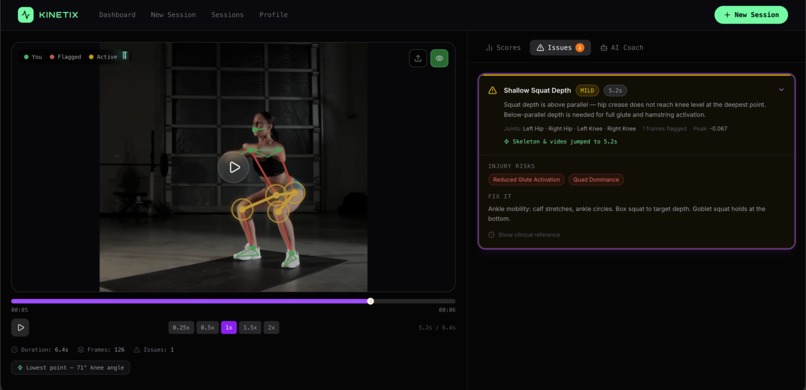Viewport: 806px width, 390px height.
Task: Open the Profile page
Action: click(273, 15)
